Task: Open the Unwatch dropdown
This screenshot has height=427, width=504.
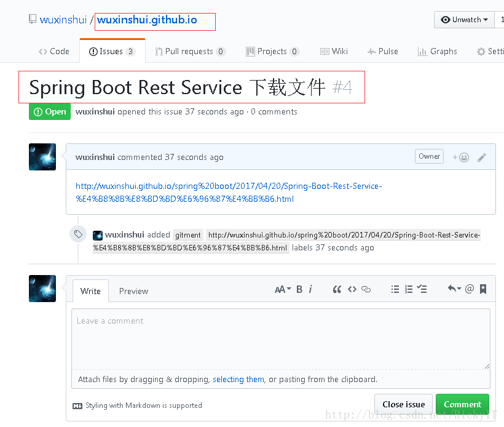Action: [x=464, y=20]
